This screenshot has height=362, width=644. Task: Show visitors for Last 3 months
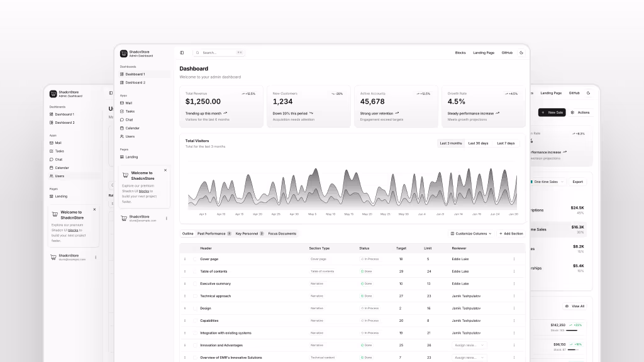point(451,143)
